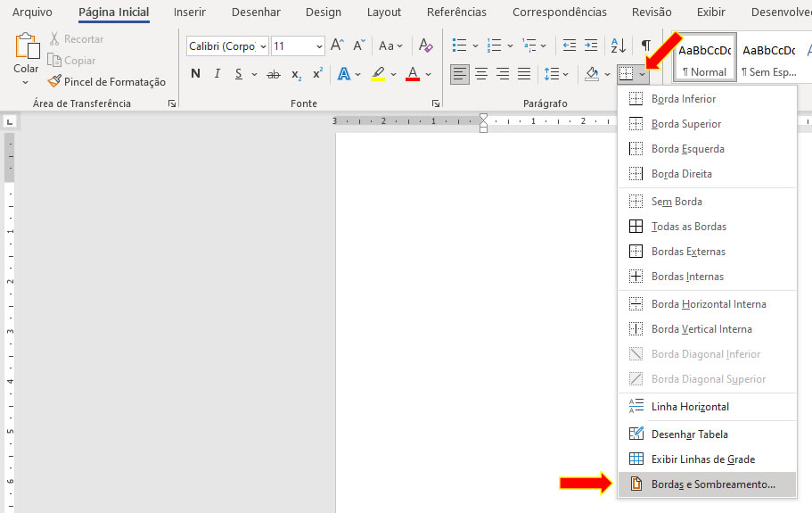The width and height of the screenshot is (812, 513).
Task: Decrease paragraph indent
Action: tap(570, 46)
